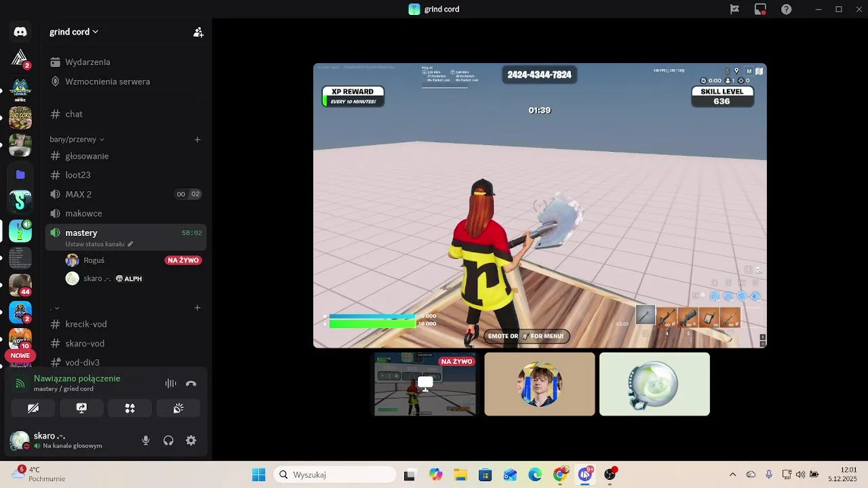Open the skaro-vod channel
The width and height of the screenshot is (868, 488).
(x=85, y=344)
